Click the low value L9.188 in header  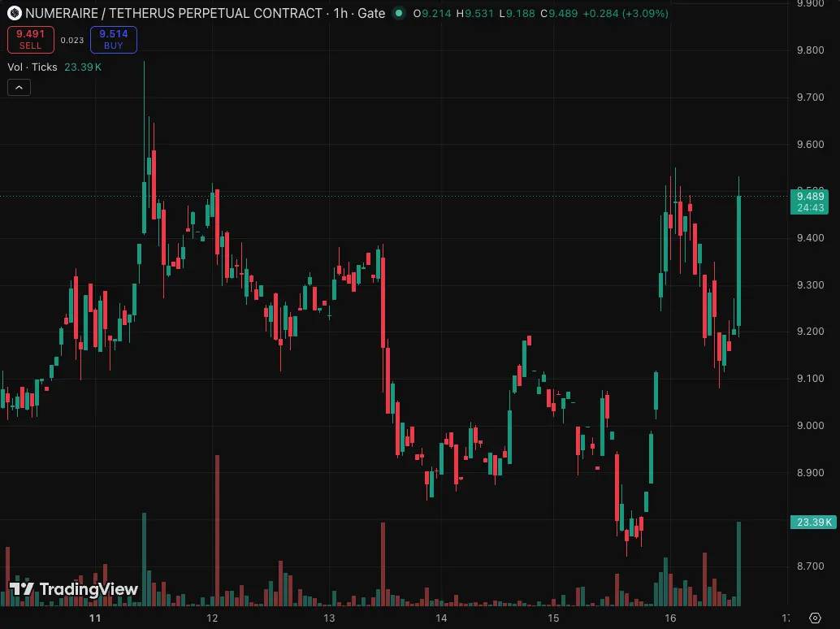click(517, 13)
